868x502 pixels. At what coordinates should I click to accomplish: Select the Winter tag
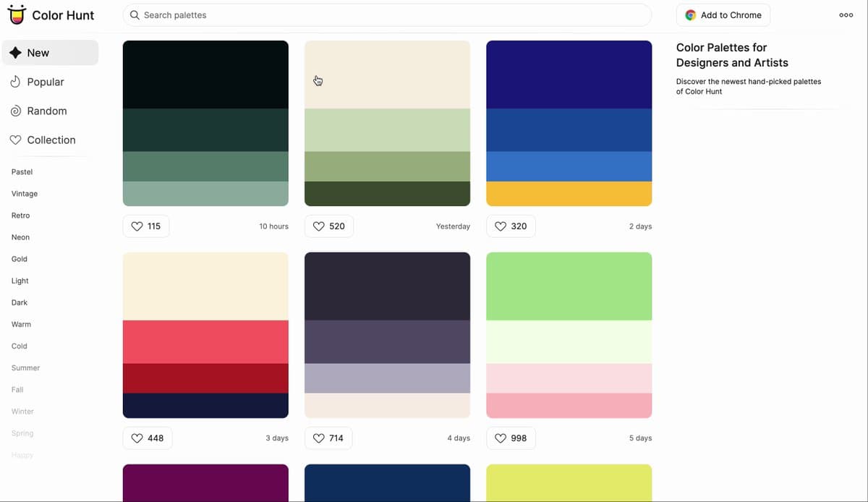pos(22,411)
